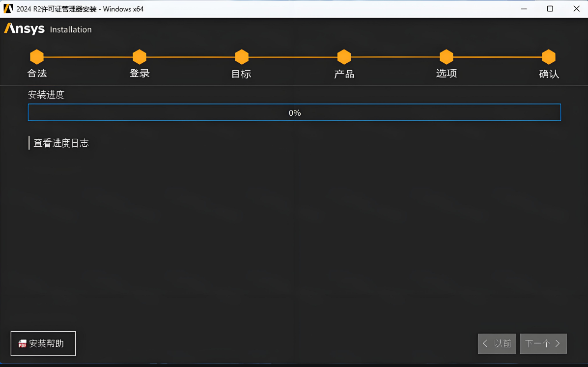
Task: Click the 产品 step hexagon
Action: pos(344,57)
